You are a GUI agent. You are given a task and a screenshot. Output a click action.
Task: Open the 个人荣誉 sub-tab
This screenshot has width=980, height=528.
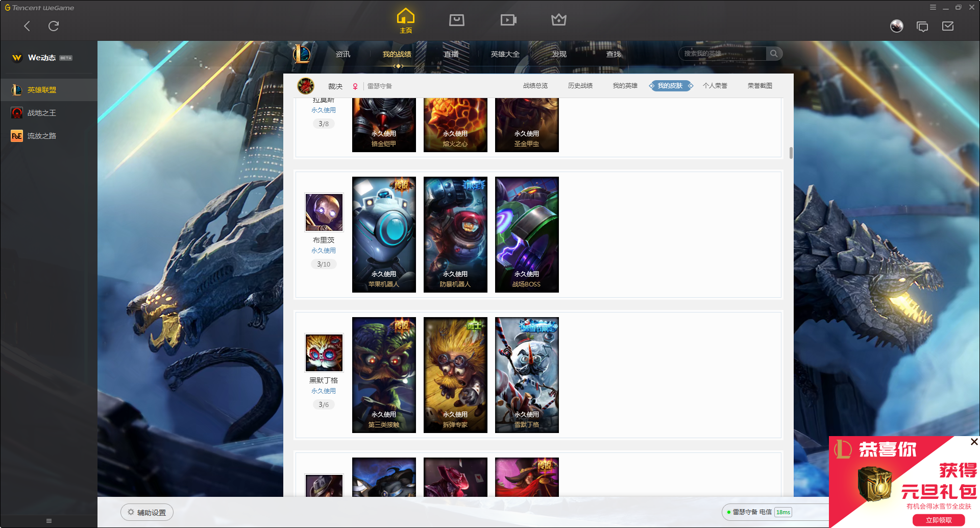[715, 86]
